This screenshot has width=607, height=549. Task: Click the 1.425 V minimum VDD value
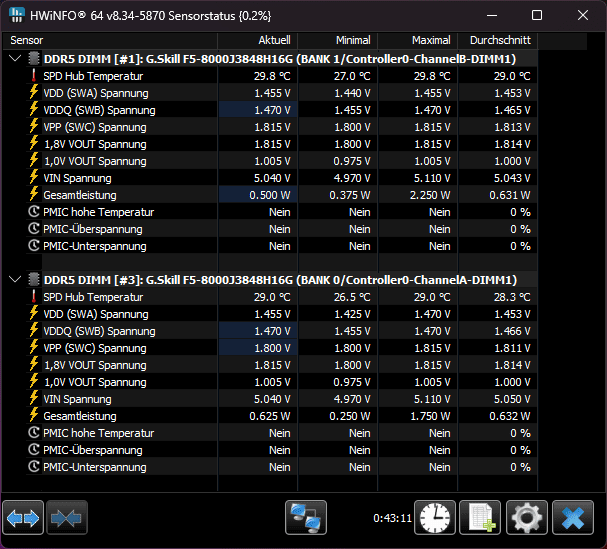pyautogui.click(x=352, y=314)
